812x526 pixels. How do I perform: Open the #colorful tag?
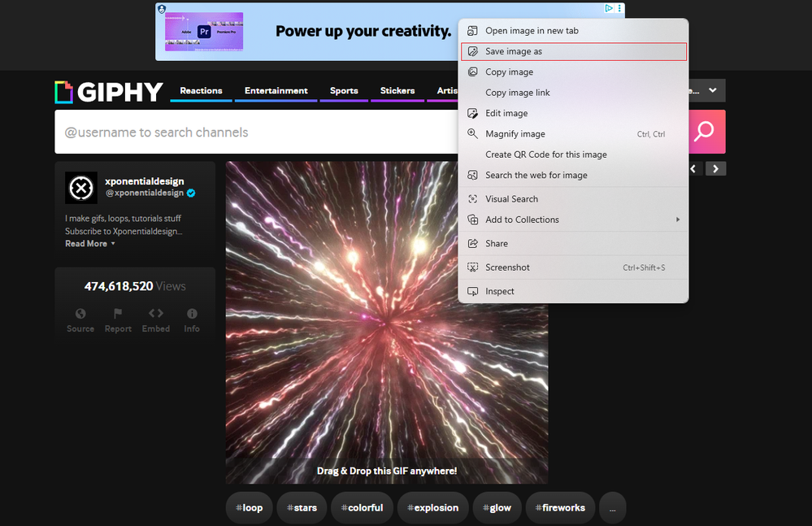pyautogui.click(x=362, y=508)
